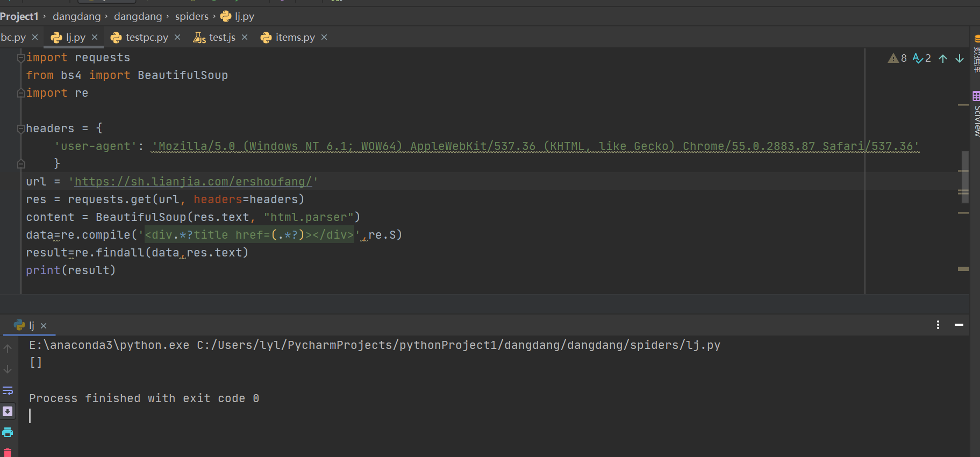Toggle scroll to end of console
The height and width of the screenshot is (457, 980).
8,411
